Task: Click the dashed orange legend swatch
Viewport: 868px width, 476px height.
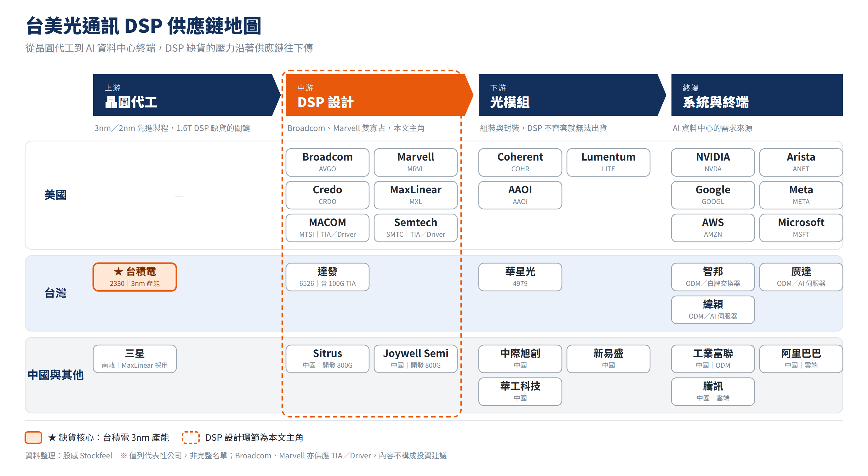Action: pos(191,437)
